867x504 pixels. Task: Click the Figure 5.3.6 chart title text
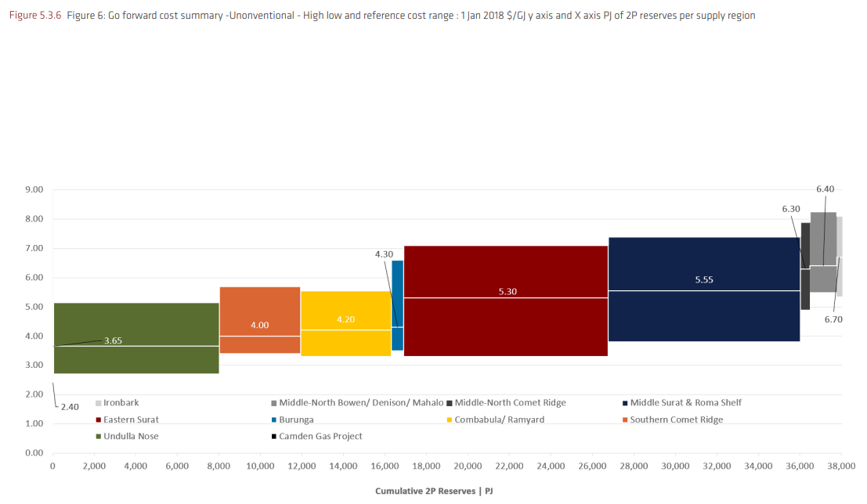click(381, 16)
